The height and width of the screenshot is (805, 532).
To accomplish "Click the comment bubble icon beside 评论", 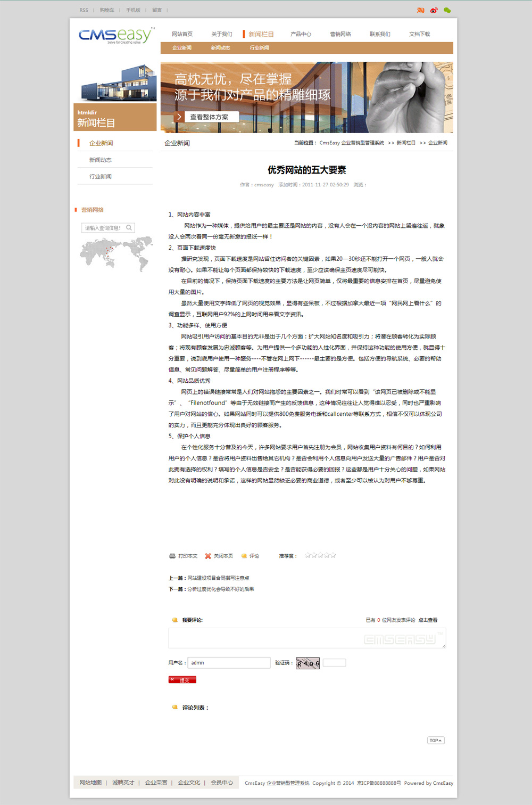I will [x=244, y=556].
